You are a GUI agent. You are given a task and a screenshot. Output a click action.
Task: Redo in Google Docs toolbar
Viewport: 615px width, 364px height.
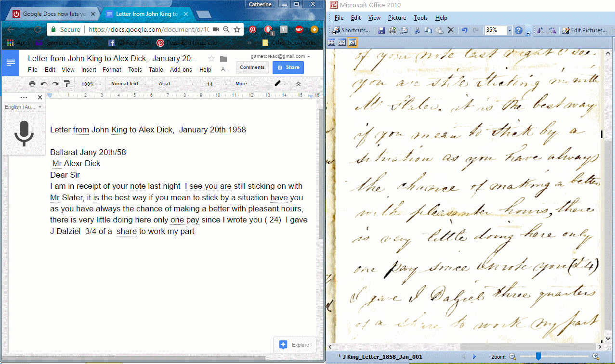tap(55, 84)
